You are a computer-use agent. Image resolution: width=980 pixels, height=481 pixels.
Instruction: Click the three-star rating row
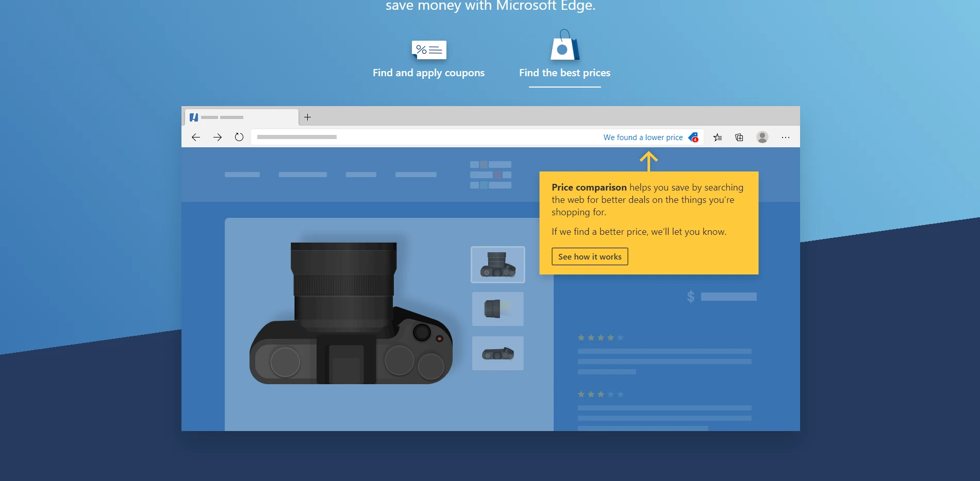(601, 394)
